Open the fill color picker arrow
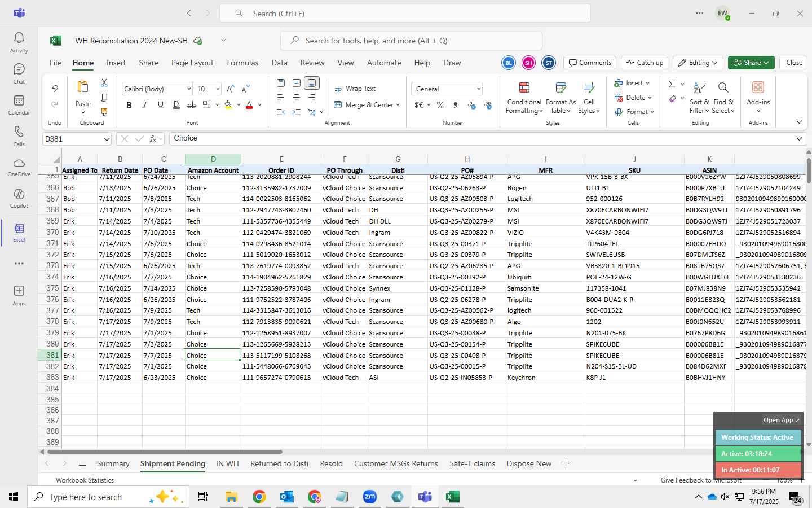Screen dimensions: 812x508 [x=239, y=105]
